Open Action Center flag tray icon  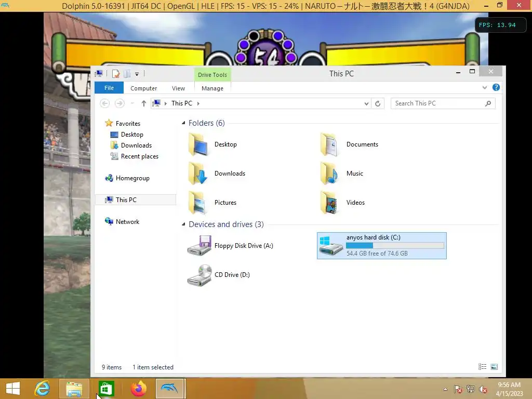click(458, 389)
